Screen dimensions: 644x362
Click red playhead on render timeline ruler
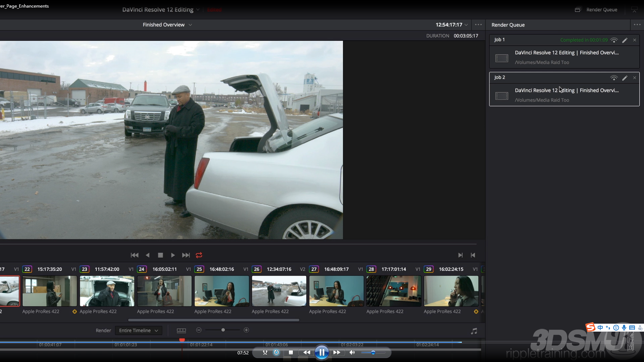pos(182,340)
